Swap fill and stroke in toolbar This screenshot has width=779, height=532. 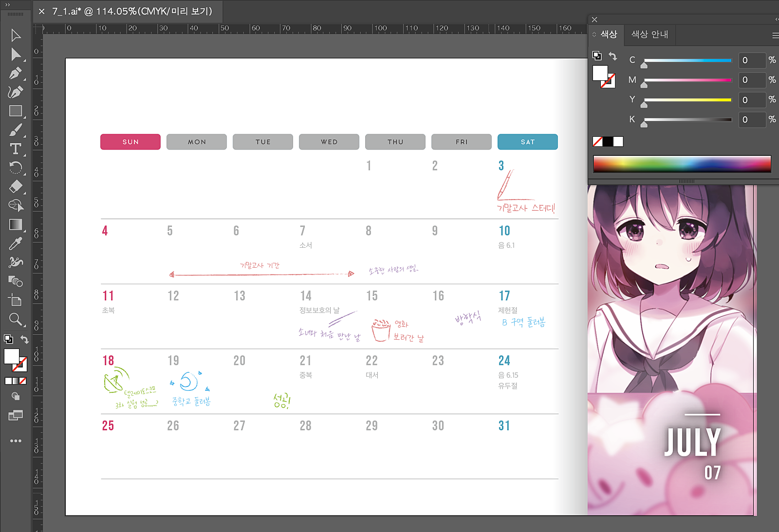point(24,339)
